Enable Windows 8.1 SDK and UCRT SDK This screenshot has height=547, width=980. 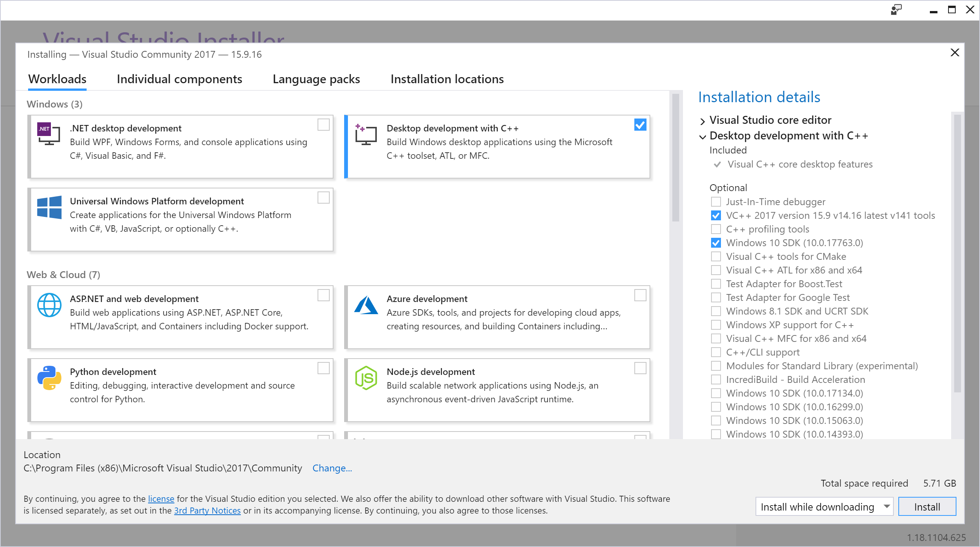coord(716,311)
